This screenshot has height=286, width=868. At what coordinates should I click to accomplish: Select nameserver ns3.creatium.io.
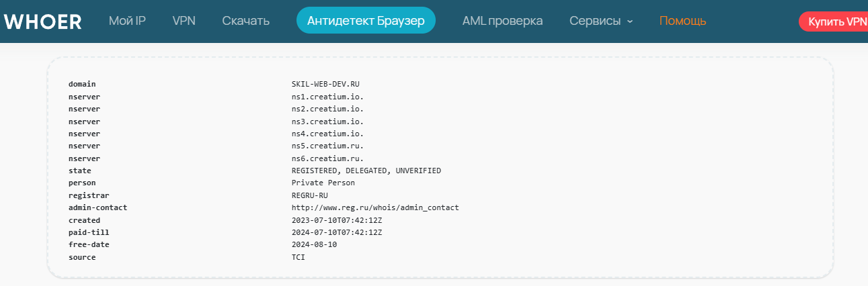point(327,122)
